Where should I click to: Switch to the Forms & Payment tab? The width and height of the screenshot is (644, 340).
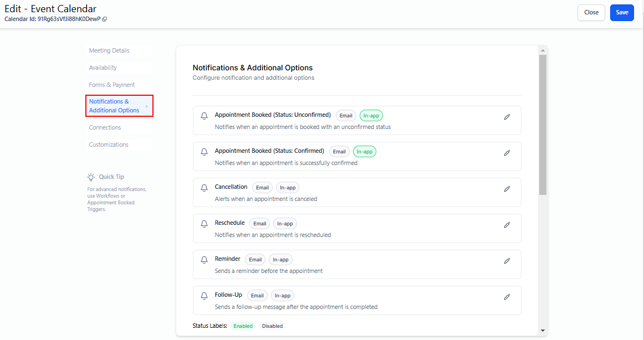112,85
